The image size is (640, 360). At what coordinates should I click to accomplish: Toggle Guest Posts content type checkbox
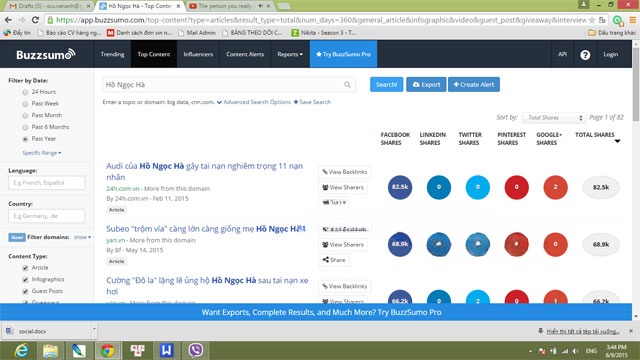(25, 291)
